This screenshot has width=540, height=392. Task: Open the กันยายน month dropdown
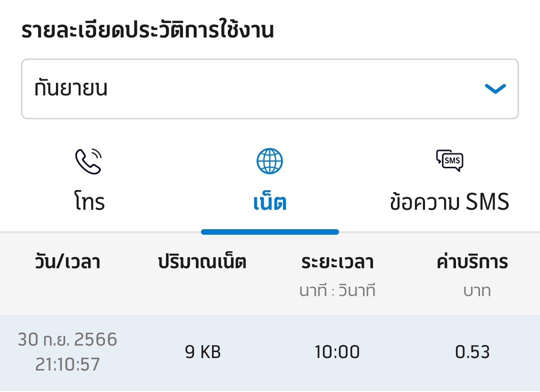click(269, 89)
